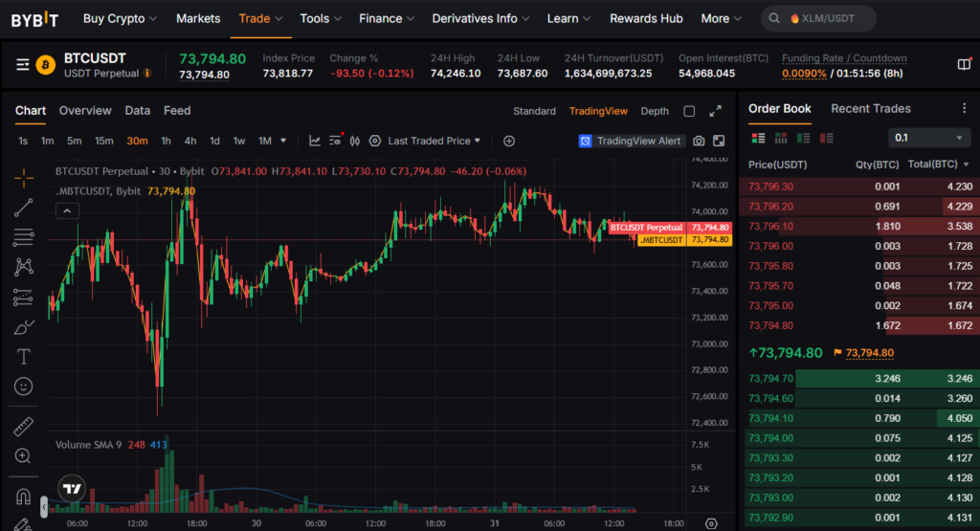Select the 73,796.10 ask price row
Screen dimensions: 980x531
(x=859, y=226)
